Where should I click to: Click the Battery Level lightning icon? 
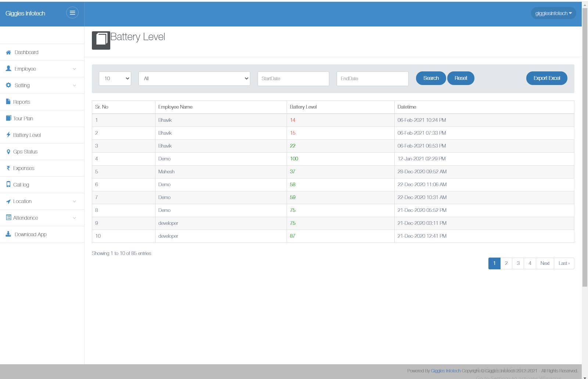pos(8,135)
